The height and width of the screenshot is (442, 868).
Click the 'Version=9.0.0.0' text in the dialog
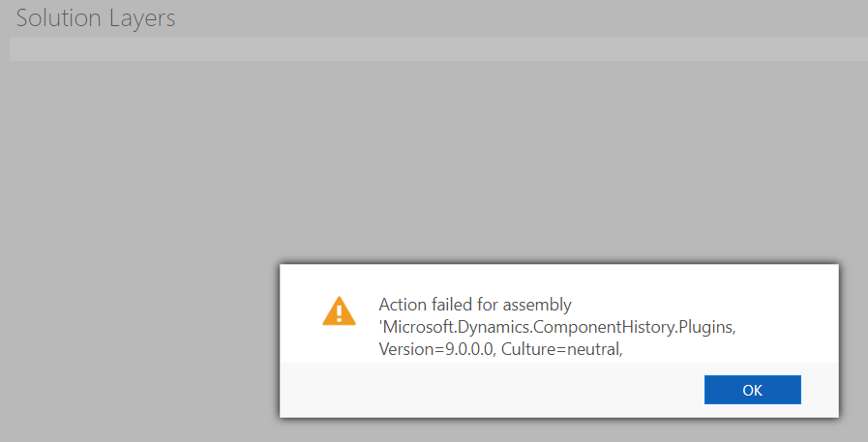pos(436,349)
